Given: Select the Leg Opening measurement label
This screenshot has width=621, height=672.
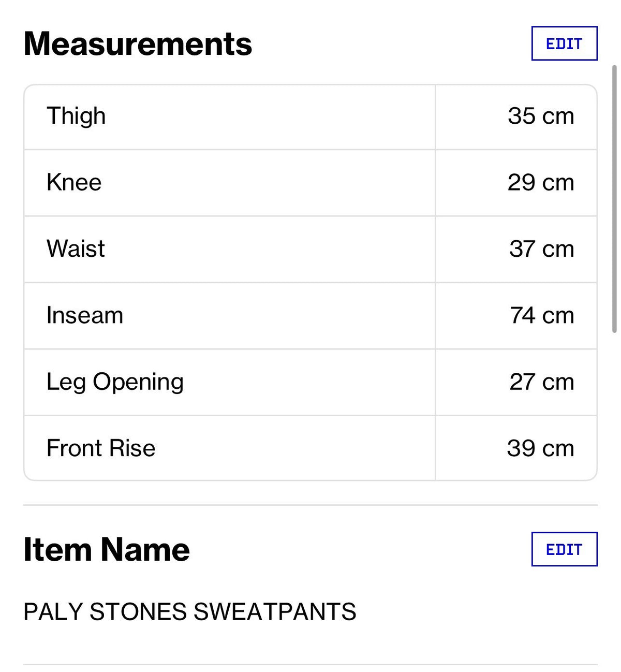Looking at the screenshot, I should tap(115, 383).
